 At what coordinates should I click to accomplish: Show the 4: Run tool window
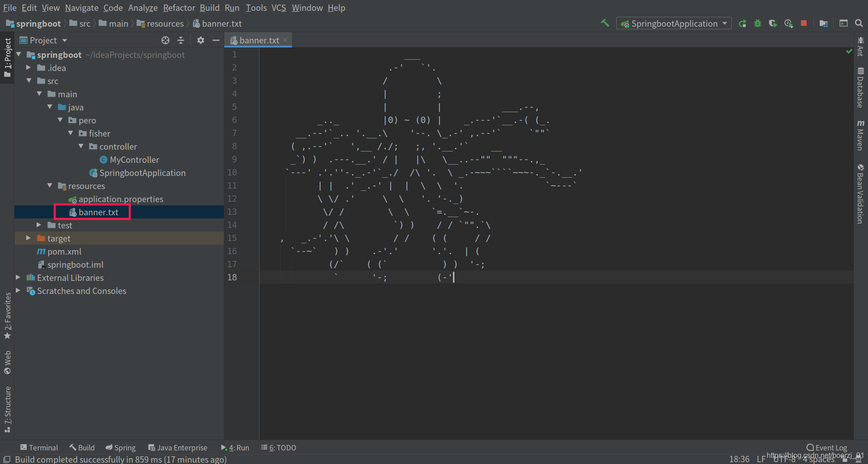click(235, 448)
